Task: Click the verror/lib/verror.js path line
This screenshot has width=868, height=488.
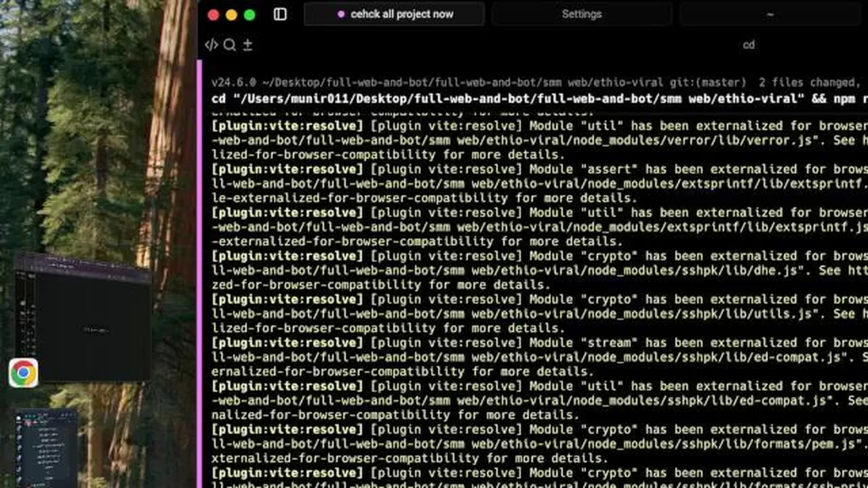Action: coord(540,141)
